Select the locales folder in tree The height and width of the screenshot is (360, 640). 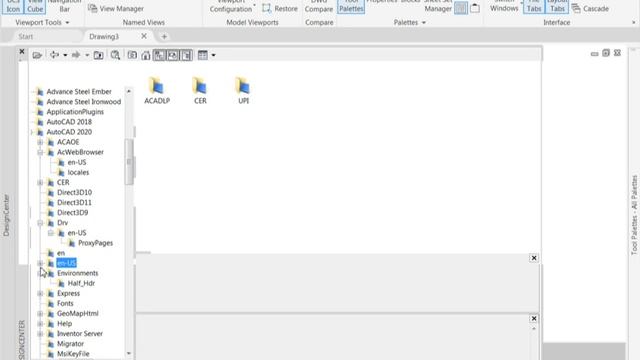[78, 172]
